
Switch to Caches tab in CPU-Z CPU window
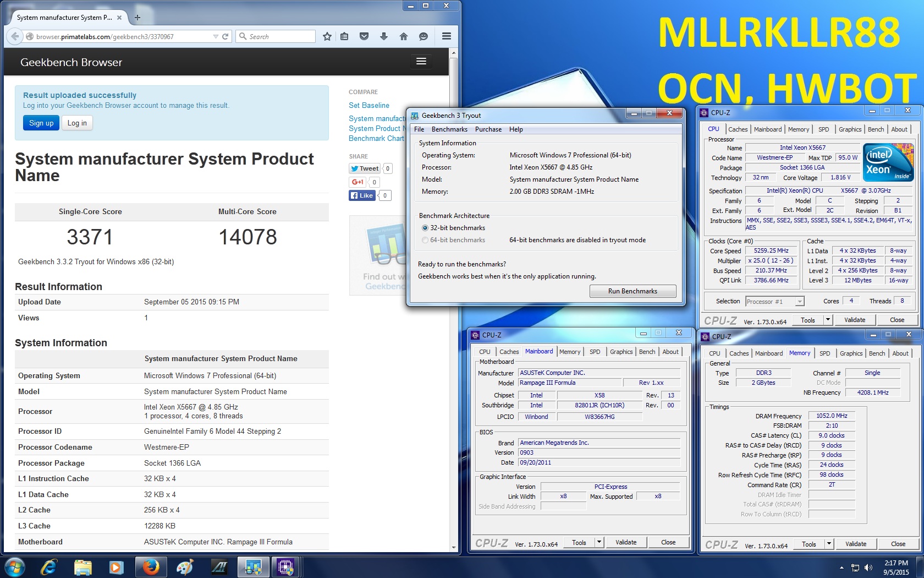click(738, 129)
